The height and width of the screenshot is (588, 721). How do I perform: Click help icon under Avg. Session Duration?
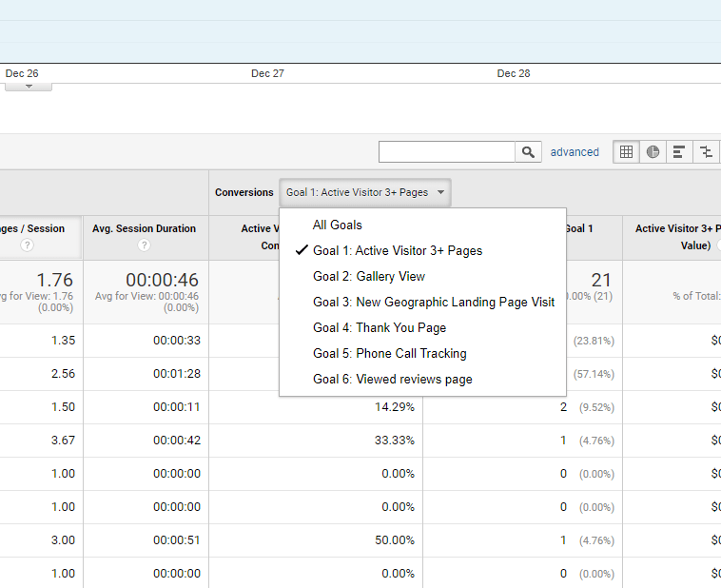pyautogui.click(x=144, y=245)
